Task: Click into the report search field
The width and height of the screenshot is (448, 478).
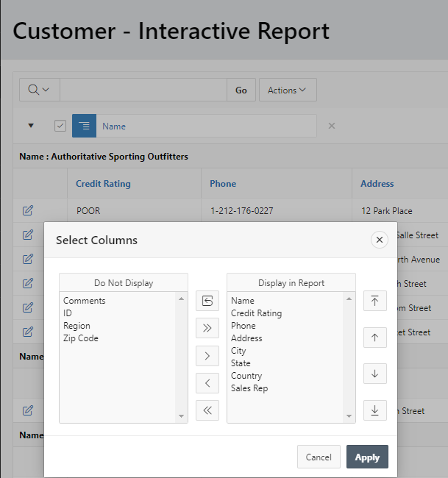Action: pyautogui.click(x=143, y=90)
